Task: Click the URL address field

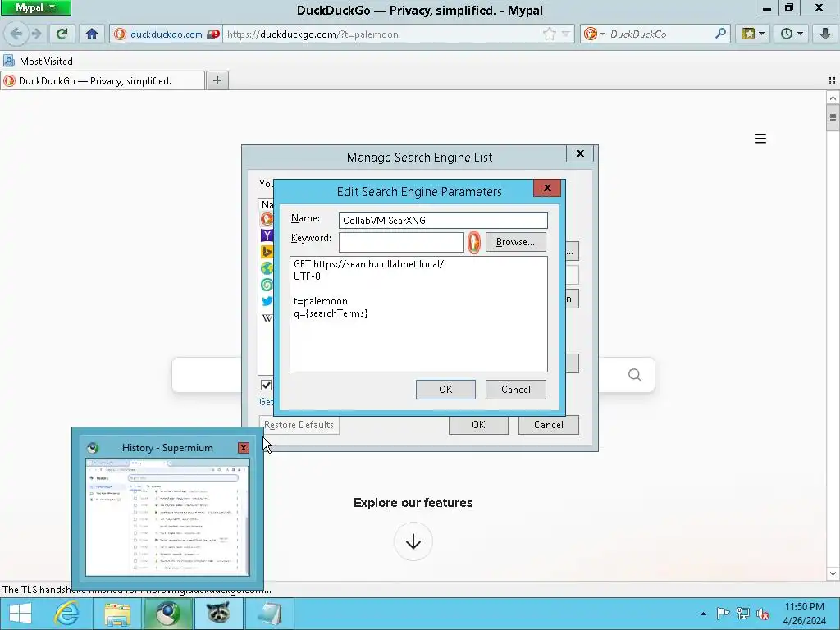Action: coord(382,34)
